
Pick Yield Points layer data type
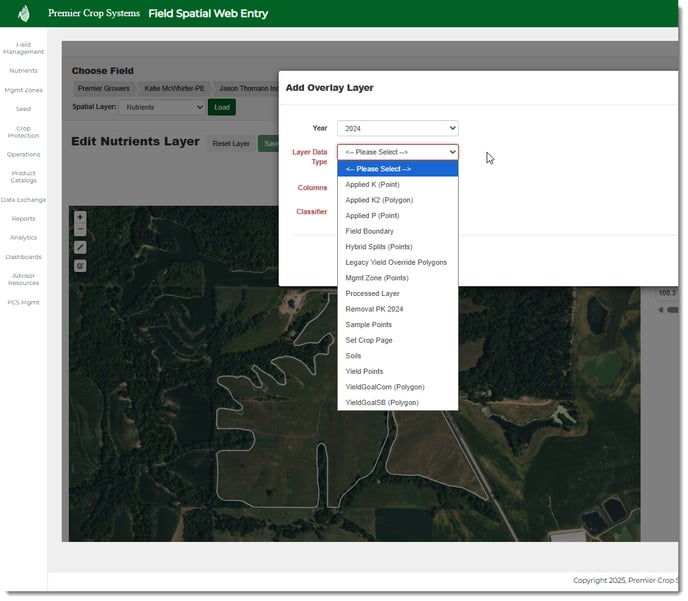click(x=364, y=371)
